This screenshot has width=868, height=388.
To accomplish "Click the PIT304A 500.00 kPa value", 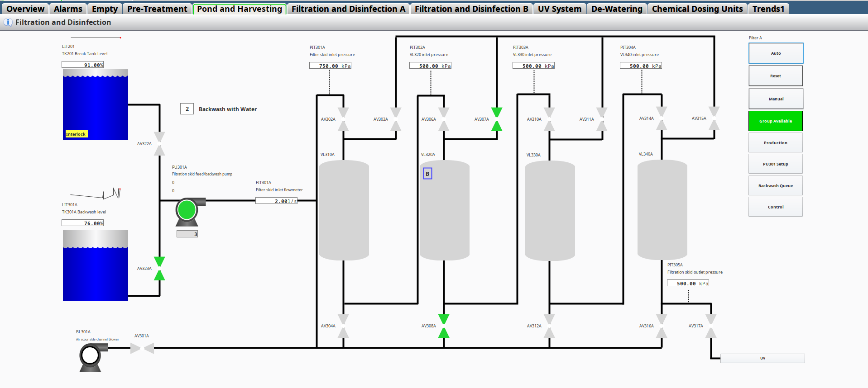I will tap(641, 66).
